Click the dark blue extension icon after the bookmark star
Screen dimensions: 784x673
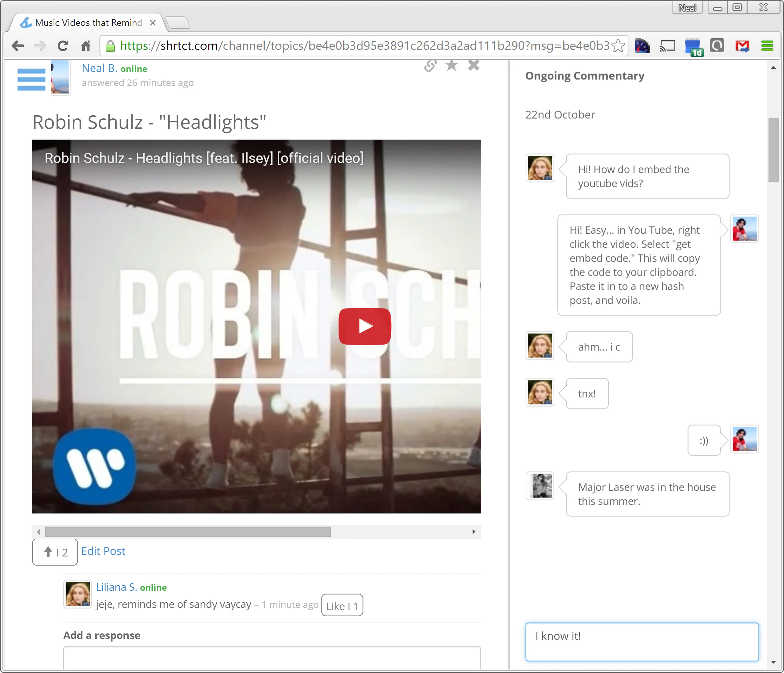[642, 46]
